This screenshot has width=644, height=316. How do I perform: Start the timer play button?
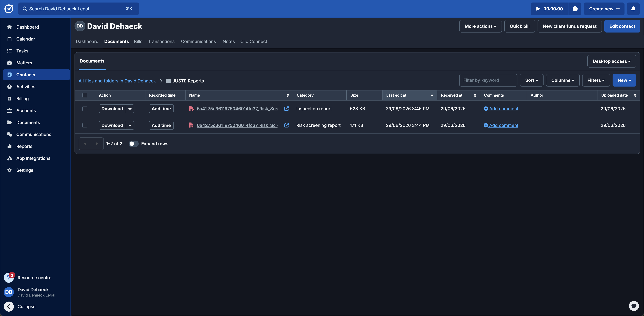[x=538, y=9]
